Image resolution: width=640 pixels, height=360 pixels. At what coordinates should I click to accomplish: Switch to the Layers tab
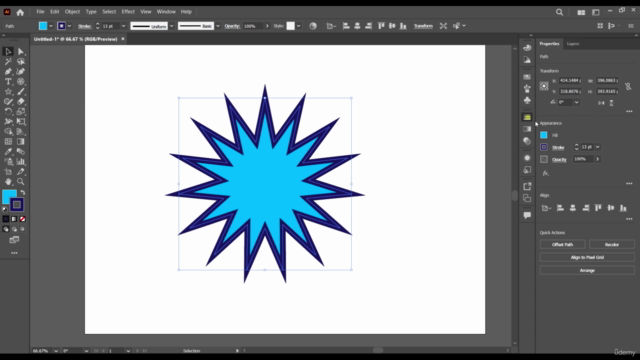tap(573, 44)
